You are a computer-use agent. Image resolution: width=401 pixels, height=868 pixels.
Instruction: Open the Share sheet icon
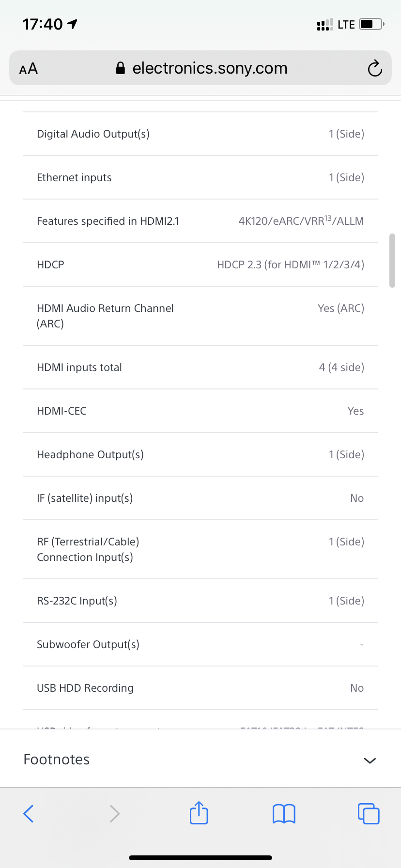click(199, 813)
